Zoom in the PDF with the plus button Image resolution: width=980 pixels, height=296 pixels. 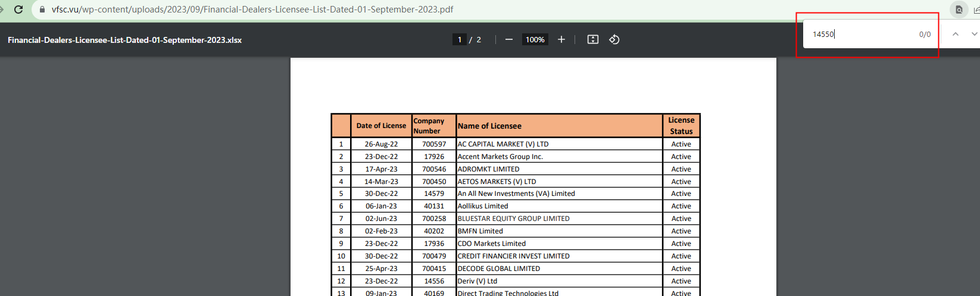pos(561,39)
